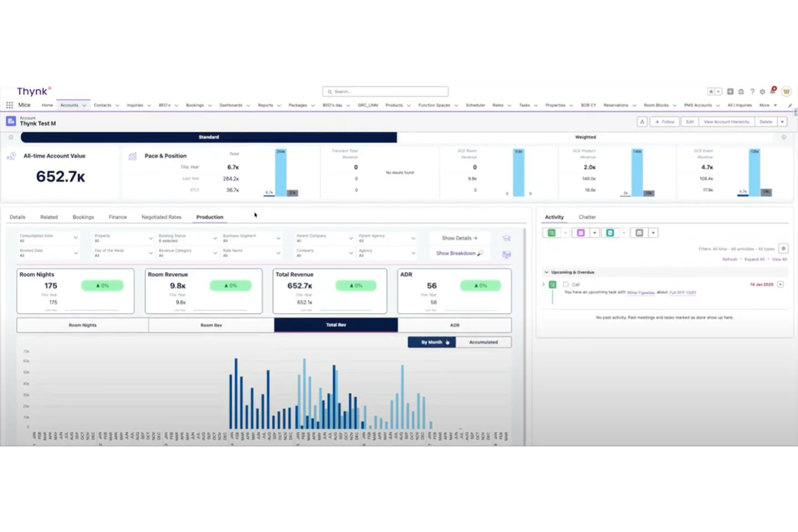Click the Call task green icon
This screenshot has height=532, width=798.
[x=553, y=284]
